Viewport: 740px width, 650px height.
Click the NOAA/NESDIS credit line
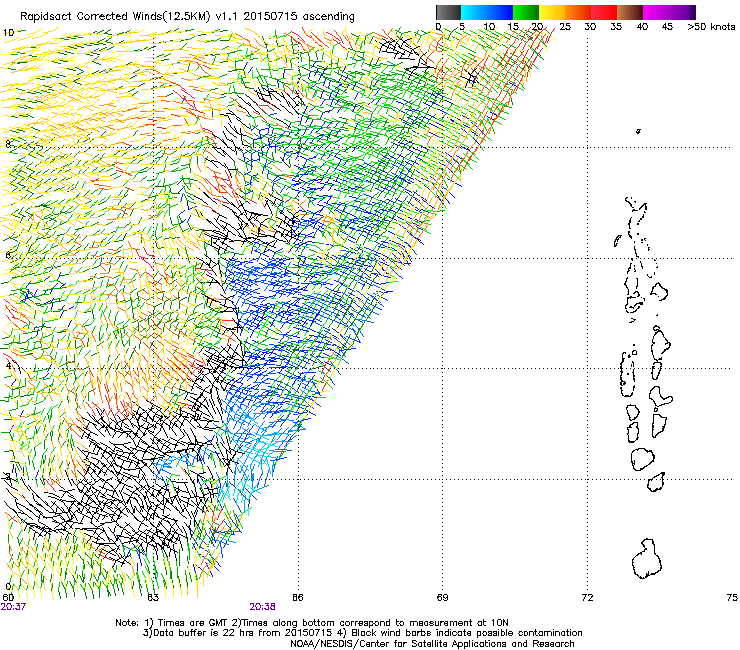tap(432, 644)
